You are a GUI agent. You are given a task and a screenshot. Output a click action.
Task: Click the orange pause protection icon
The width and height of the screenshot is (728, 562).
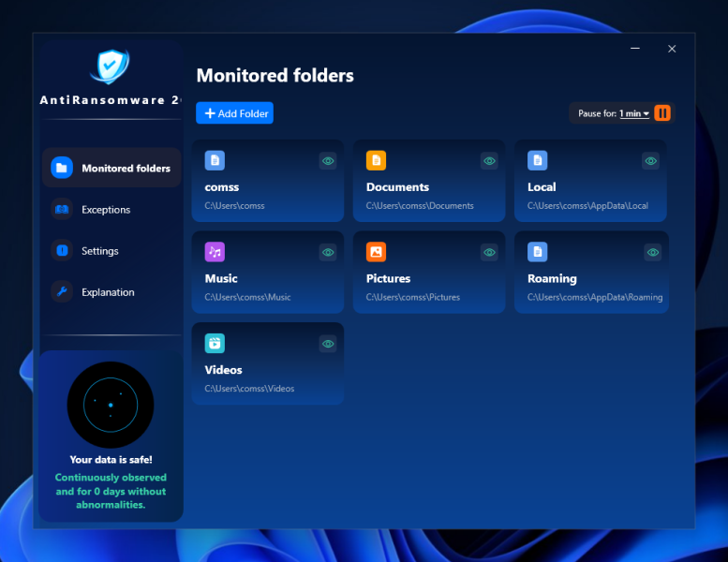pyautogui.click(x=662, y=112)
